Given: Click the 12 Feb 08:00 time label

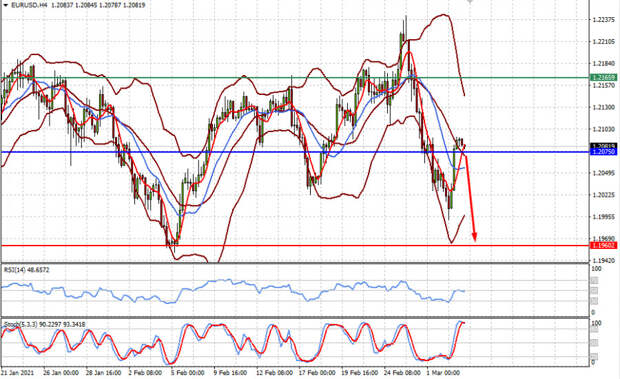Looking at the screenshot, I should [274, 372].
